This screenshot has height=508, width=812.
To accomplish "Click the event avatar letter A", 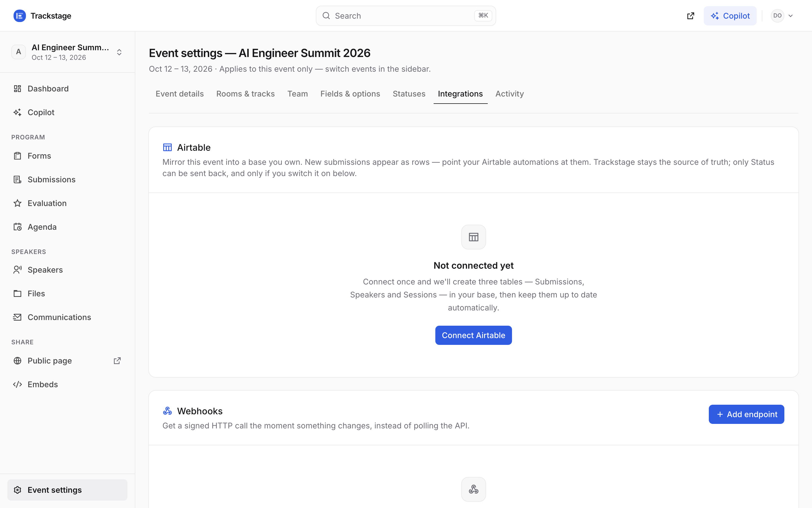I will (x=18, y=52).
